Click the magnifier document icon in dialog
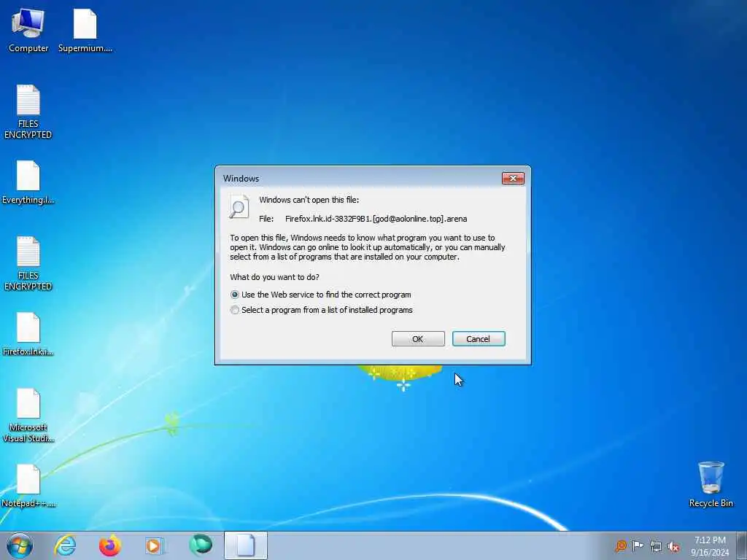Screen dimensions: 747x560 (x=239, y=206)
